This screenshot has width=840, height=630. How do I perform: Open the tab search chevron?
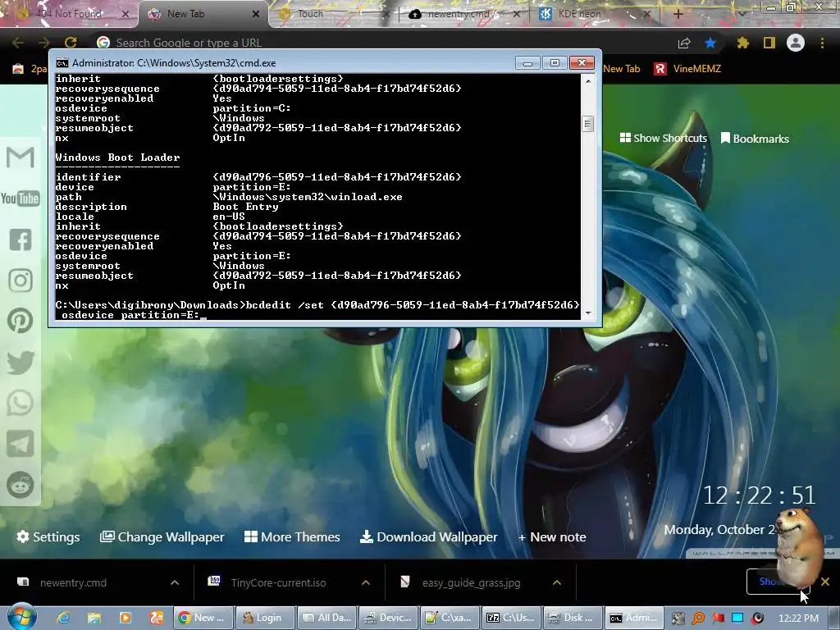(742, 14)
